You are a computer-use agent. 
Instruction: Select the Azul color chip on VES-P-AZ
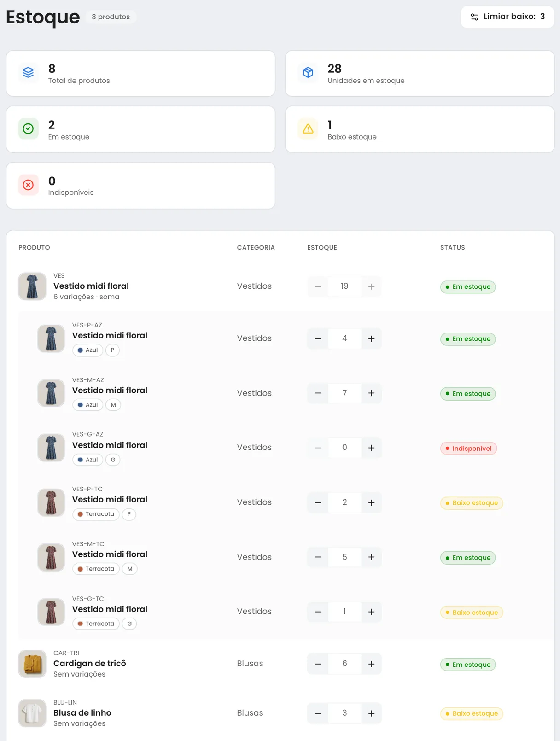[x=87, y=350]
